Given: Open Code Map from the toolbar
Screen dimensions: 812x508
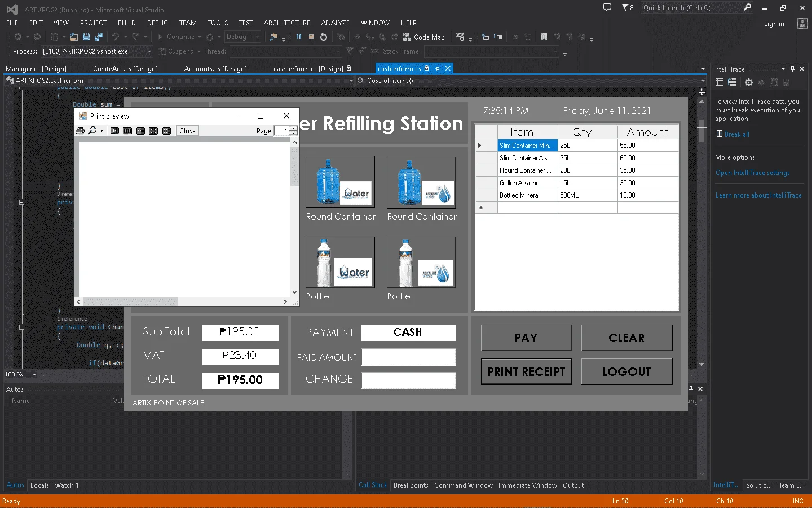Looking at the screenshot, I should point(423,37).
